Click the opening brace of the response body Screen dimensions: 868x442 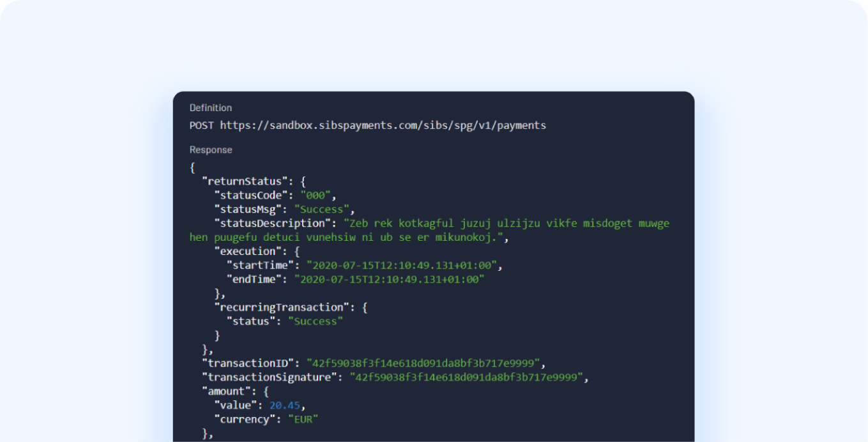pos(192,167)
